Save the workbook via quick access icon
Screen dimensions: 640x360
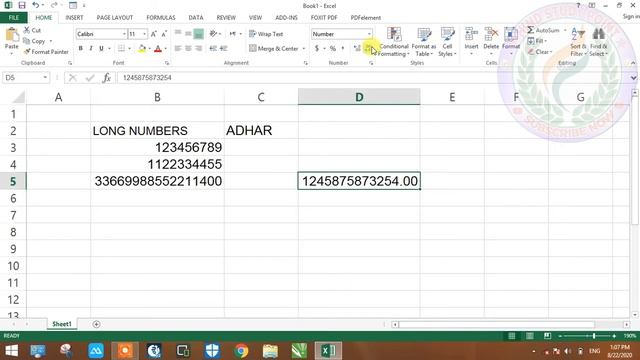pos(22,6)
